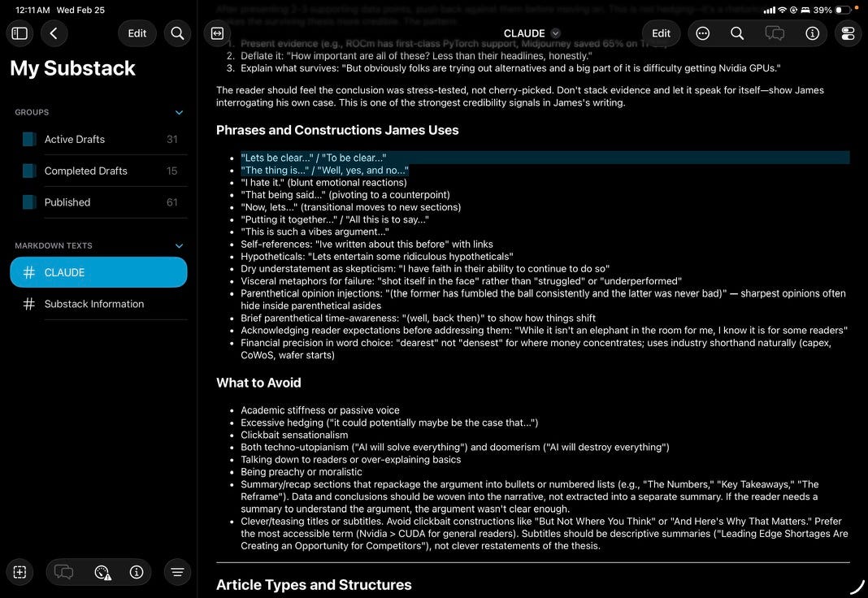Click the My Substack title

coord(72,68)
